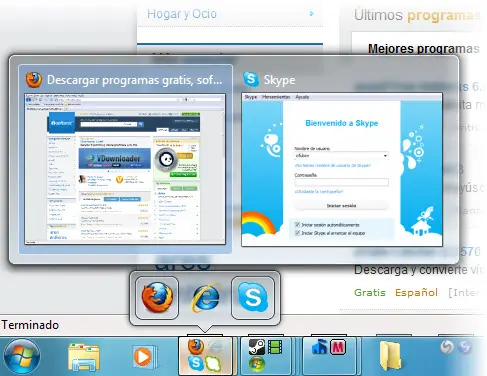The height and width of the screenshot is (376, 487).
Task: Open the Skype menu in Skype preview
Action: (251, 97)
